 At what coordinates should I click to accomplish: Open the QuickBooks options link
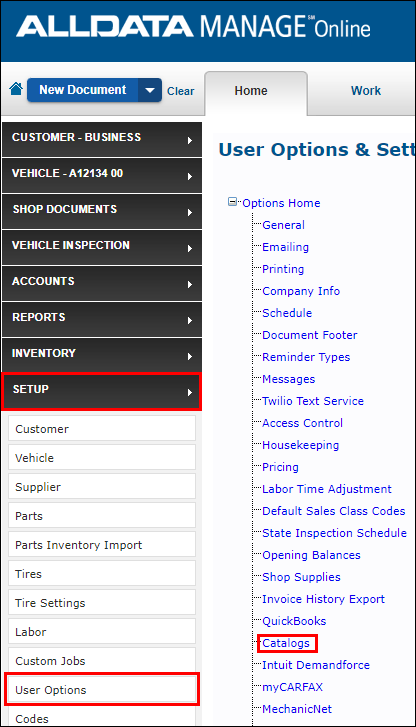point(294,621)
